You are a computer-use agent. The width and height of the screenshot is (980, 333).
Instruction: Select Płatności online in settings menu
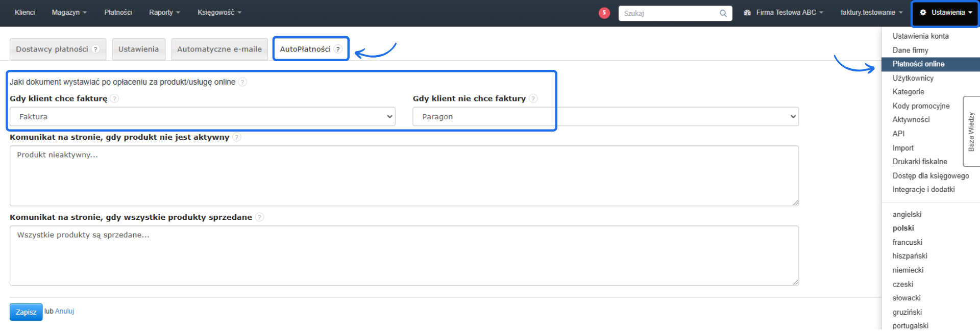tap(918, 64)
